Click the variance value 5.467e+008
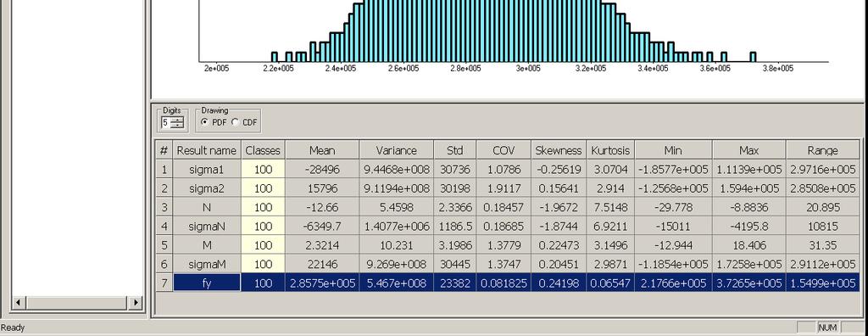Viewport: 868px width, 336px height. (396, 283)
